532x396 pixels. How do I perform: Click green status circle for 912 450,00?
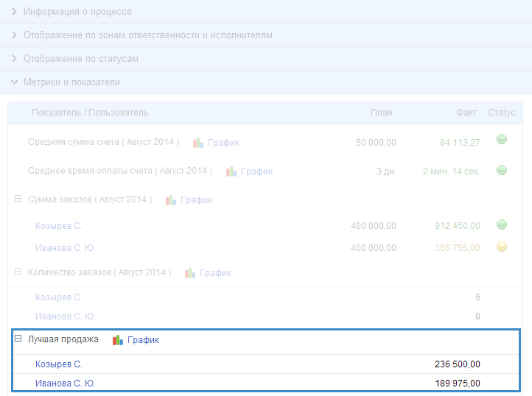(x=502, y=224)
